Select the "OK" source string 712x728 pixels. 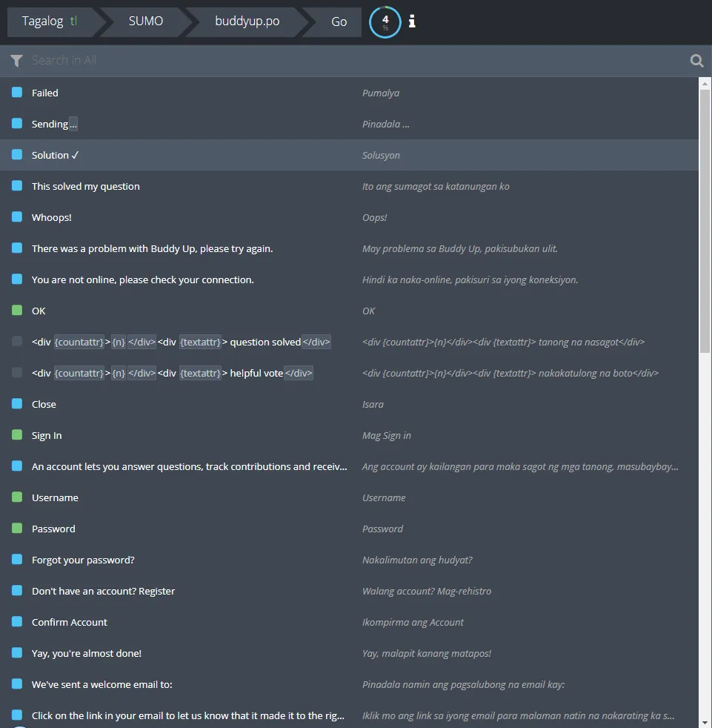pos(39,311)
